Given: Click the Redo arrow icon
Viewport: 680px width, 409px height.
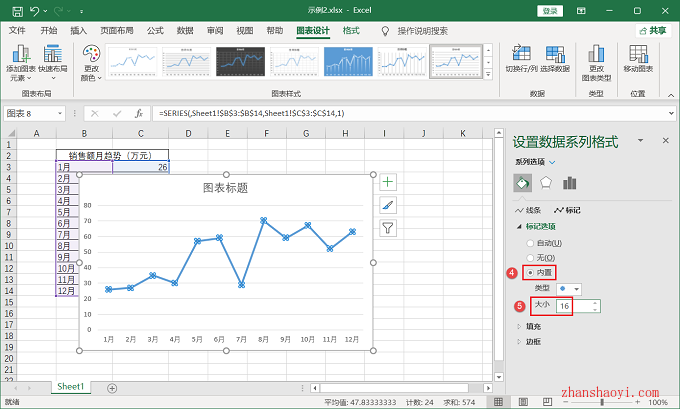Looking at the screenshot, I should [58, 11].
